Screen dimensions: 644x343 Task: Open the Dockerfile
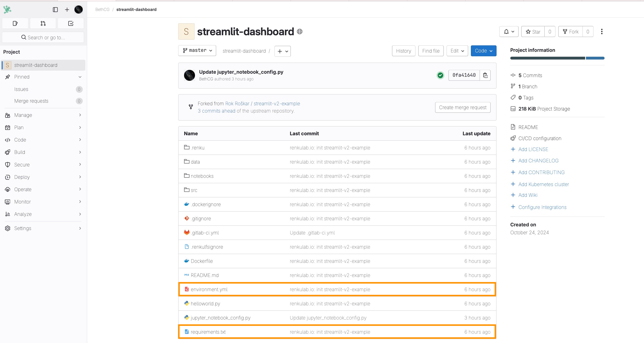[202, 261]
